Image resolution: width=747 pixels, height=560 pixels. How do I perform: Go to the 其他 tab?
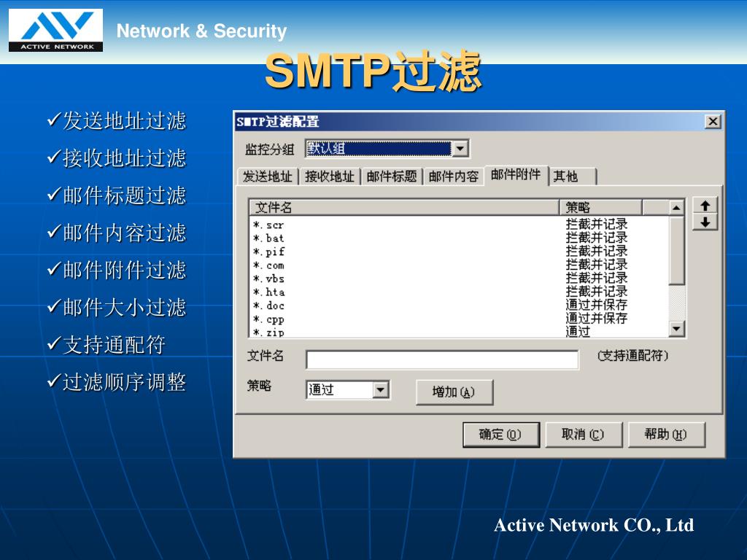(x=572, y=176)
